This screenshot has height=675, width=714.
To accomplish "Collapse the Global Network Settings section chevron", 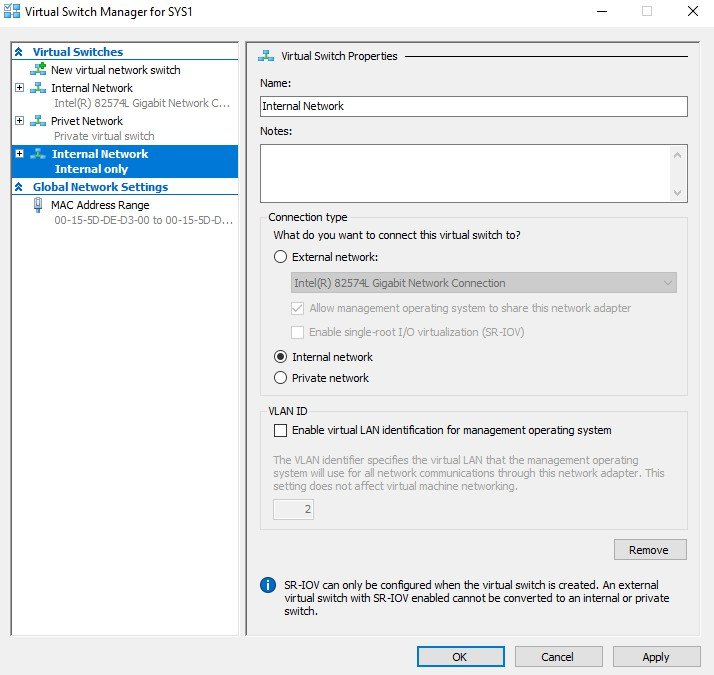I will click(x=19, y=187).
